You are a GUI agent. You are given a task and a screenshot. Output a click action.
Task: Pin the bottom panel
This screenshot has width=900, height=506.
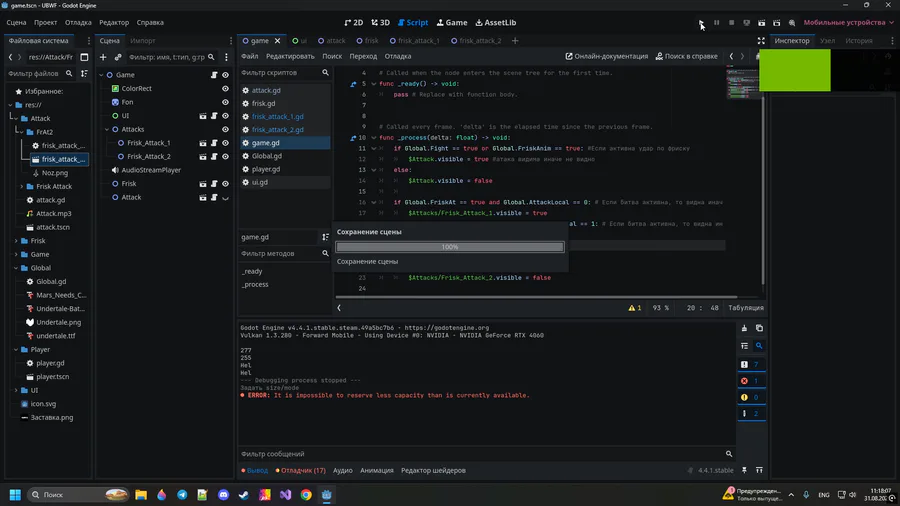tap(744, 470)
